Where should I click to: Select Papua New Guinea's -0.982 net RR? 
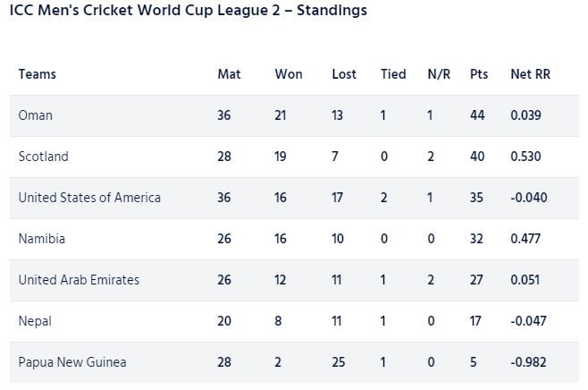(528, 362)
